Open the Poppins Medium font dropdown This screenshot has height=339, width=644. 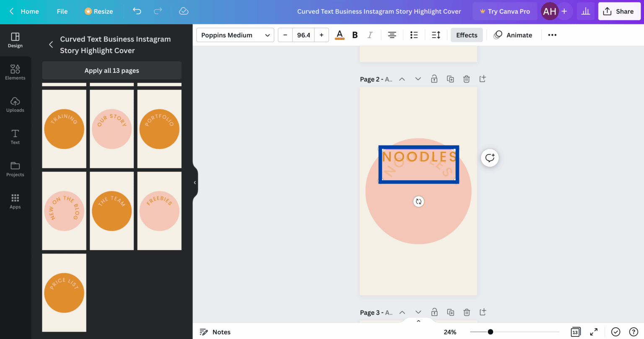tap(235, 35)
